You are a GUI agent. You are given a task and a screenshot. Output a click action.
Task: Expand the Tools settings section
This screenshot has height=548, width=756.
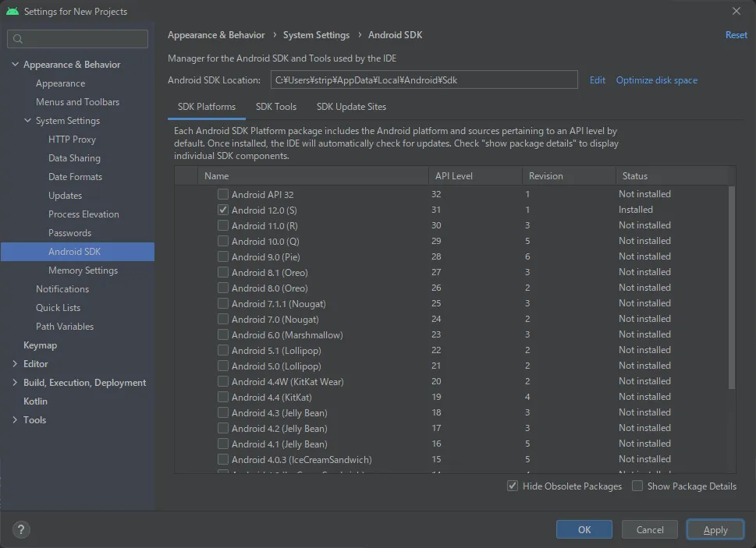click(15, 420)
